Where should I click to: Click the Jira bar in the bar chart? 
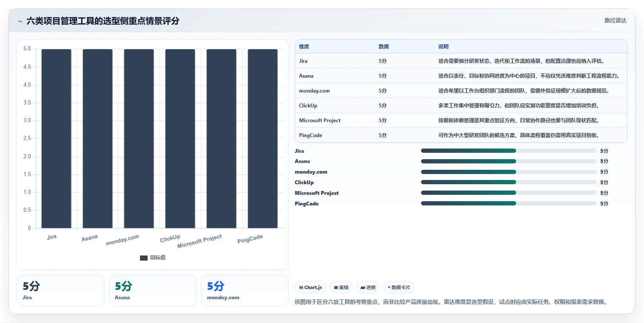tap(56, 139)
